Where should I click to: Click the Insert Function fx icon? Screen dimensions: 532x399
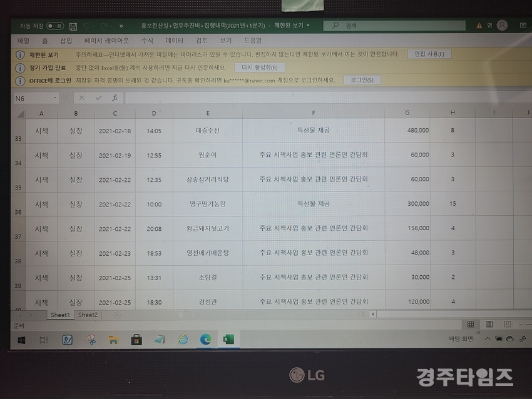coord(115,98)
